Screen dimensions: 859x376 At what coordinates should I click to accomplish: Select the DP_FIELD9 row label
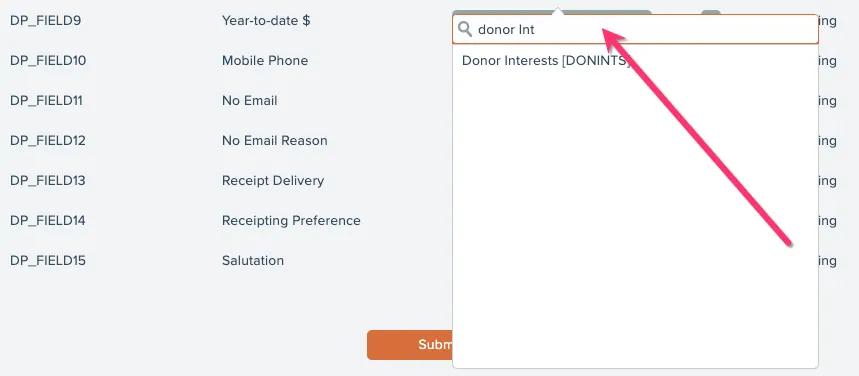(45, 21)
